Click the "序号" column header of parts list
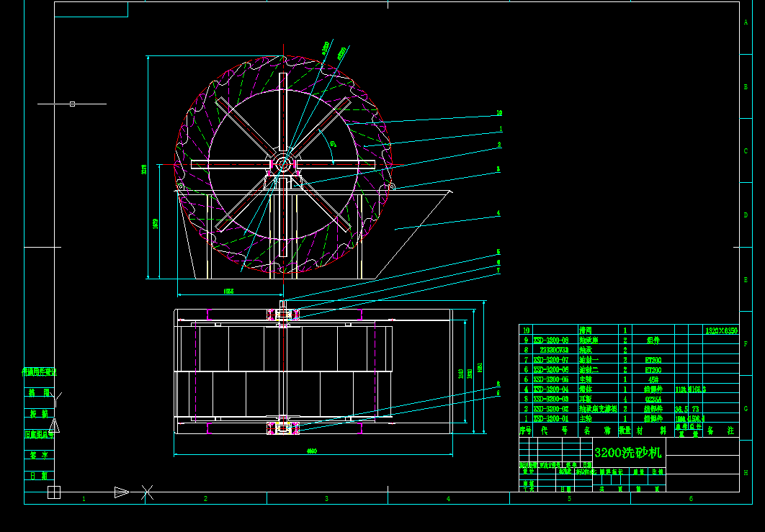The width and height of the screenshot is (765, 532). (525, 430)
